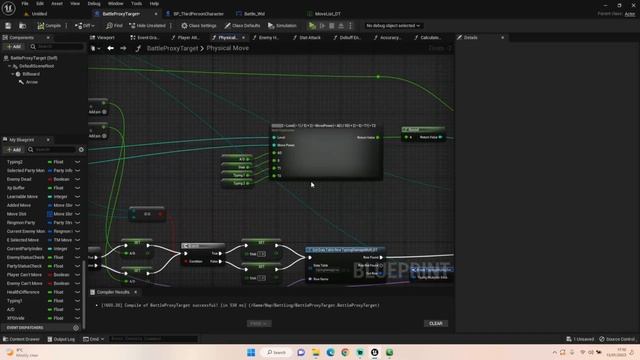Close the Compiler Results panel

(x=136, y=292)
